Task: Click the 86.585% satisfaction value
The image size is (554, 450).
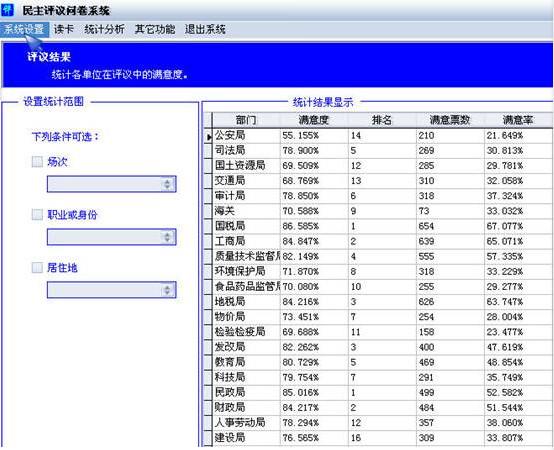Action: pos(300,226)
